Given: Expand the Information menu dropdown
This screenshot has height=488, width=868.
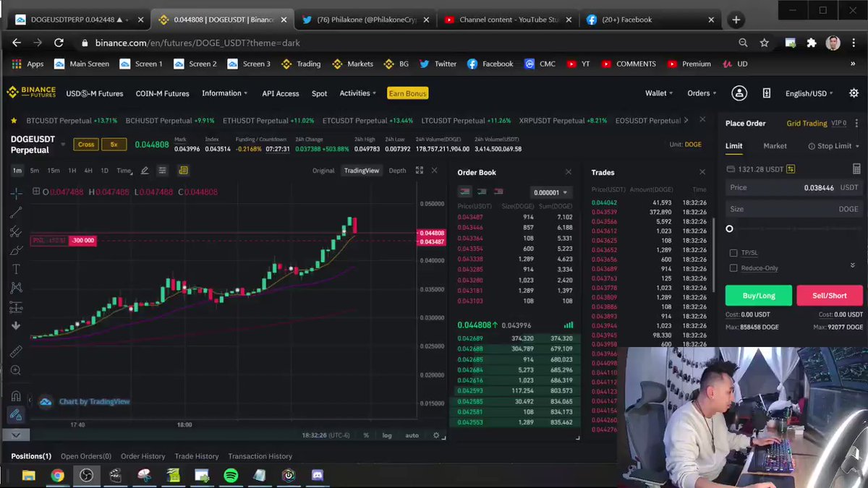Looking at the screenshot, I should (x=224, y=93).
